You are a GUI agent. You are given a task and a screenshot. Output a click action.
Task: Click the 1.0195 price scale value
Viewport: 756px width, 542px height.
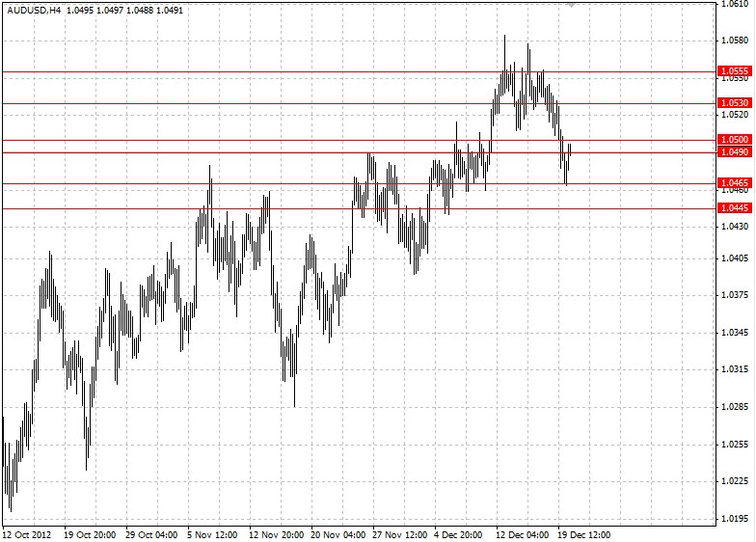(x=735, y=519)
